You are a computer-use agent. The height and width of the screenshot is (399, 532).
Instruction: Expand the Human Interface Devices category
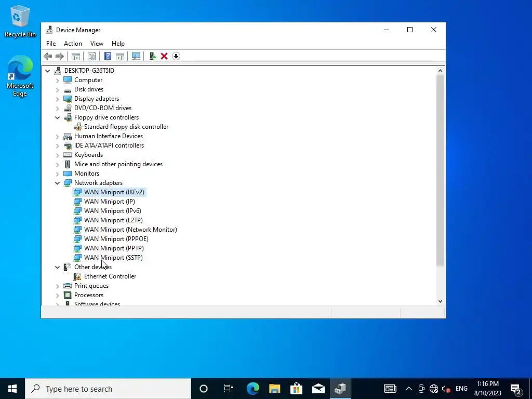57,137
